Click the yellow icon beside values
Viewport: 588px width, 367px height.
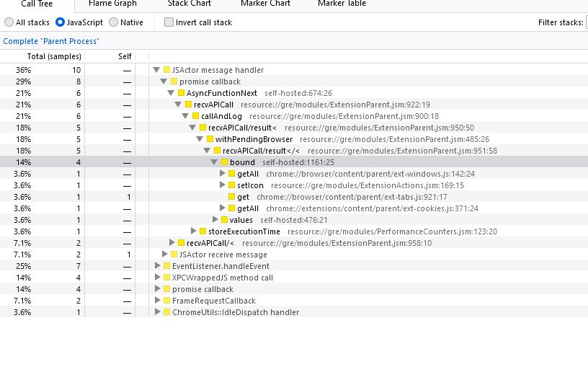(225, 220)
